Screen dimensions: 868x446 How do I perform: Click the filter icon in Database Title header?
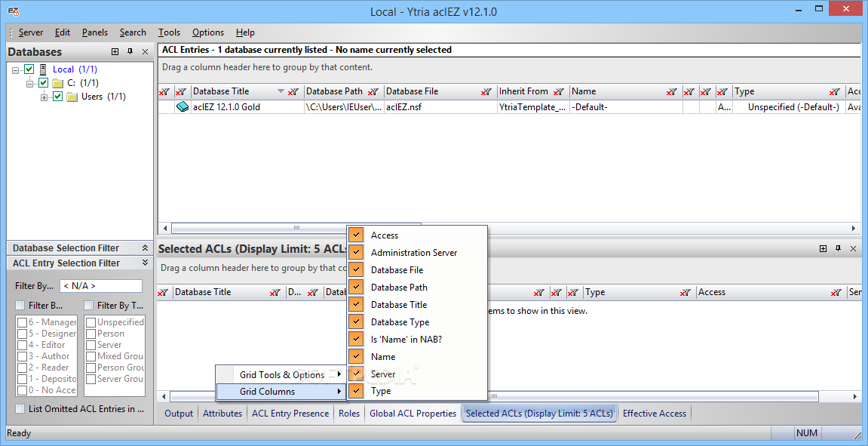point(293,92)
